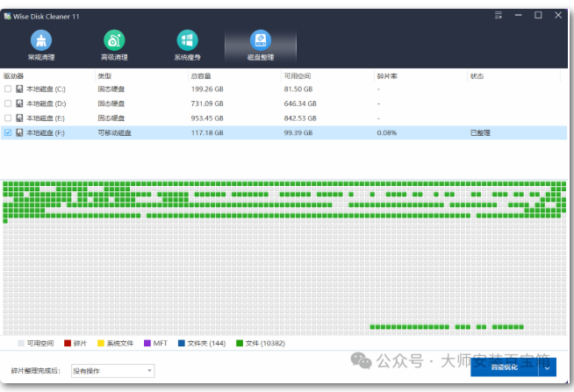The width and height of the screenshot is (574, 392).
Task: Sort by the 总容量 column header
Action: pyautogui.click(x=202, y=76)
